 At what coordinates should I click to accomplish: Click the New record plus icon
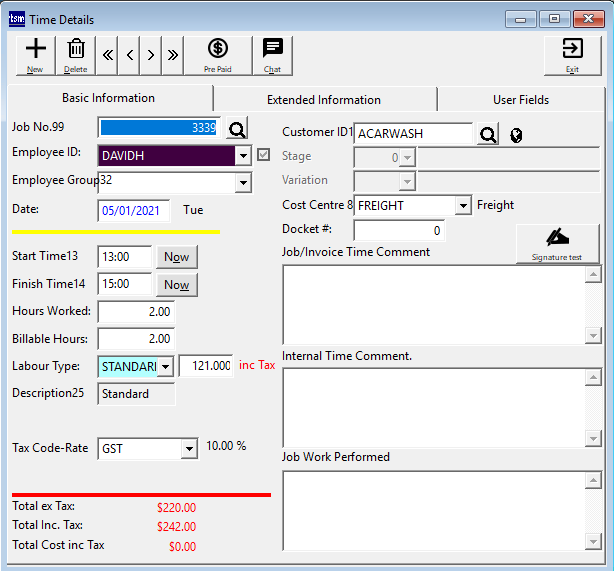click(36, 54)
